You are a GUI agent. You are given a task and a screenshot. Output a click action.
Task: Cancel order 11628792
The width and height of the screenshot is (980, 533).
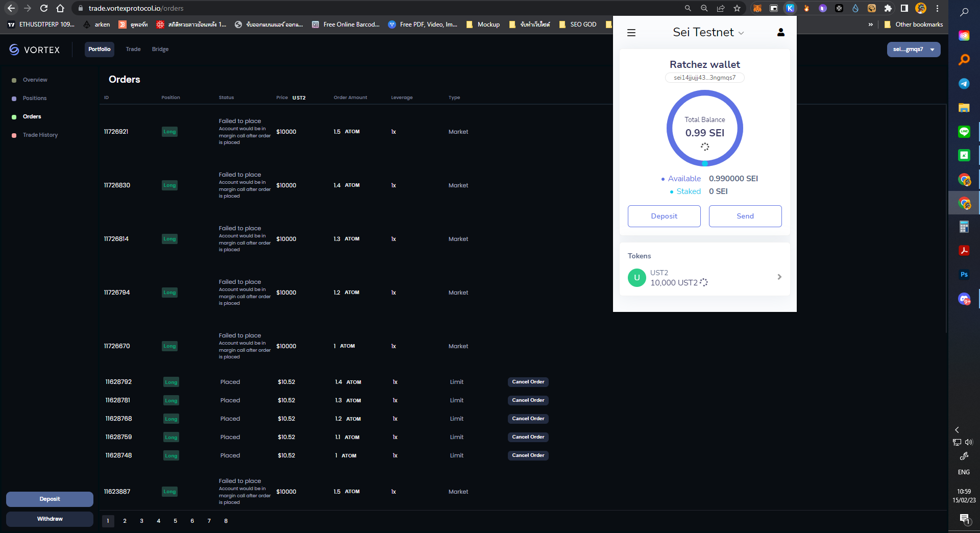(528, 382)
